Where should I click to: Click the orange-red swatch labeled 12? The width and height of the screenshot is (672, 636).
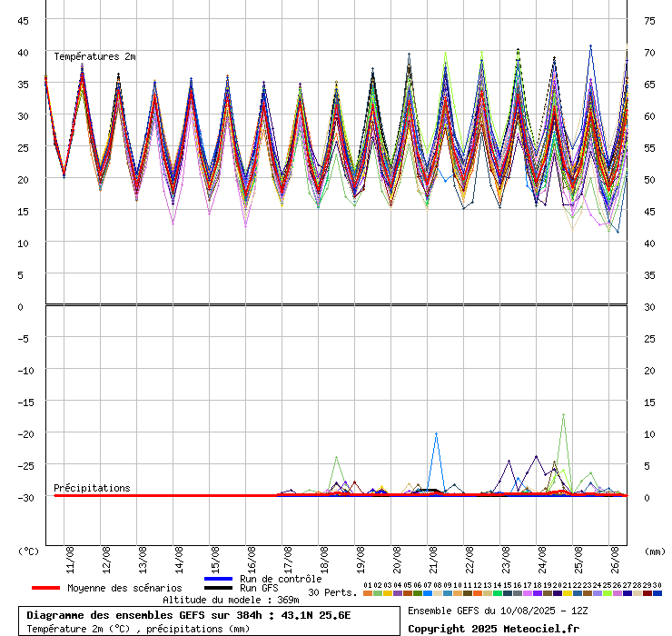point(478,593)
